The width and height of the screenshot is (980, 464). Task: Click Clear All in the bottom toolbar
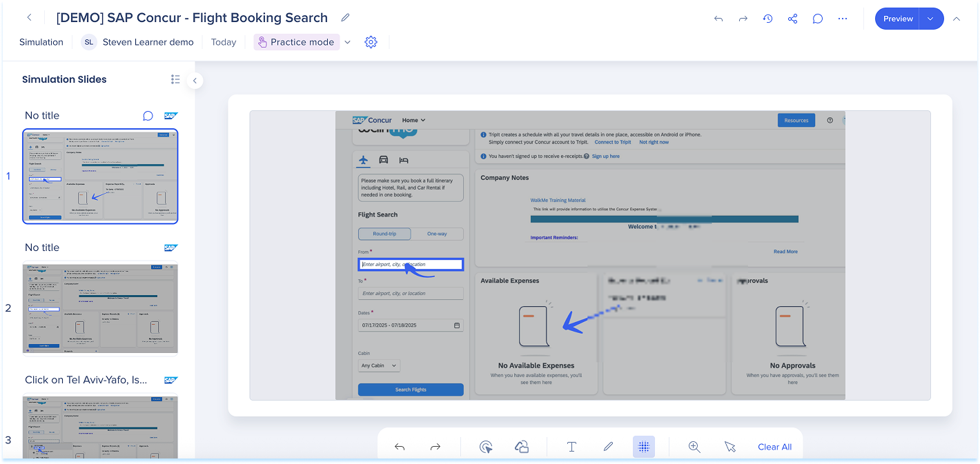(774, 447)
